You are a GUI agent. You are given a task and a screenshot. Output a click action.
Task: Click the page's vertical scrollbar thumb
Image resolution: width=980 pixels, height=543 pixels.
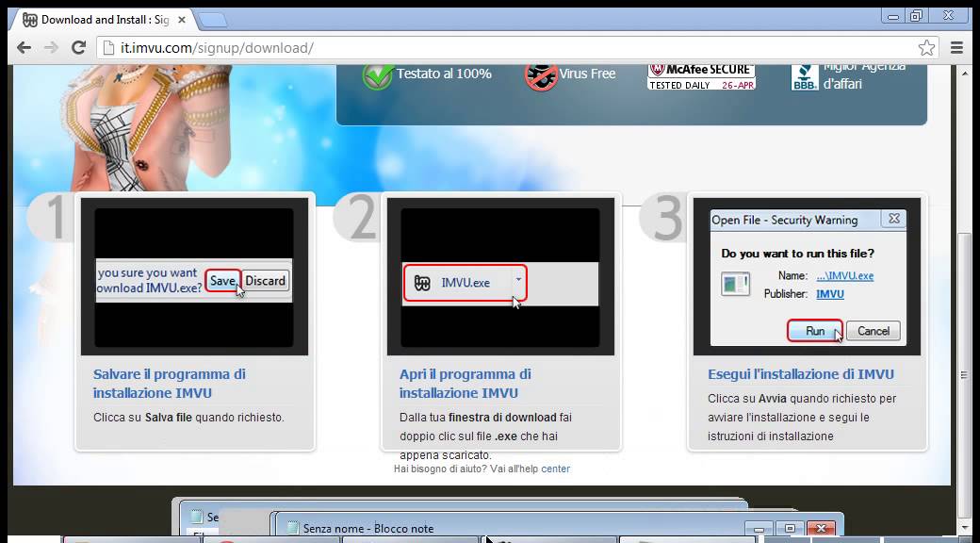[x=965, y=375]
